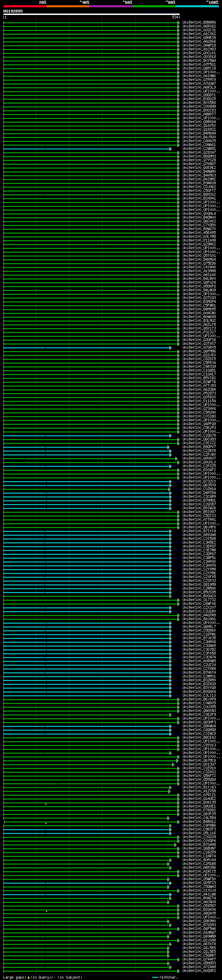This screenshot has height=980, width=222.
Task: Open hit UniRef100_B3S6F2
Action: coord(199,470)
